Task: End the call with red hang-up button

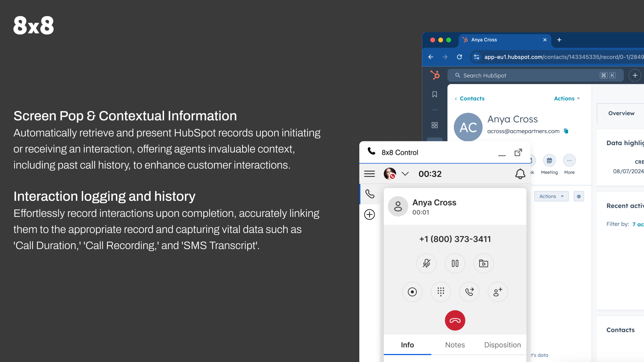Action: click(x=455, y=320)
